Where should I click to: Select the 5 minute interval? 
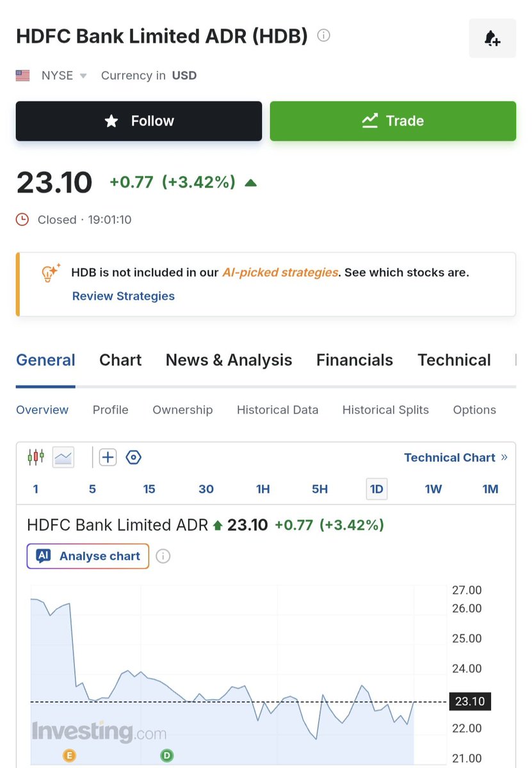pos(92,489)
